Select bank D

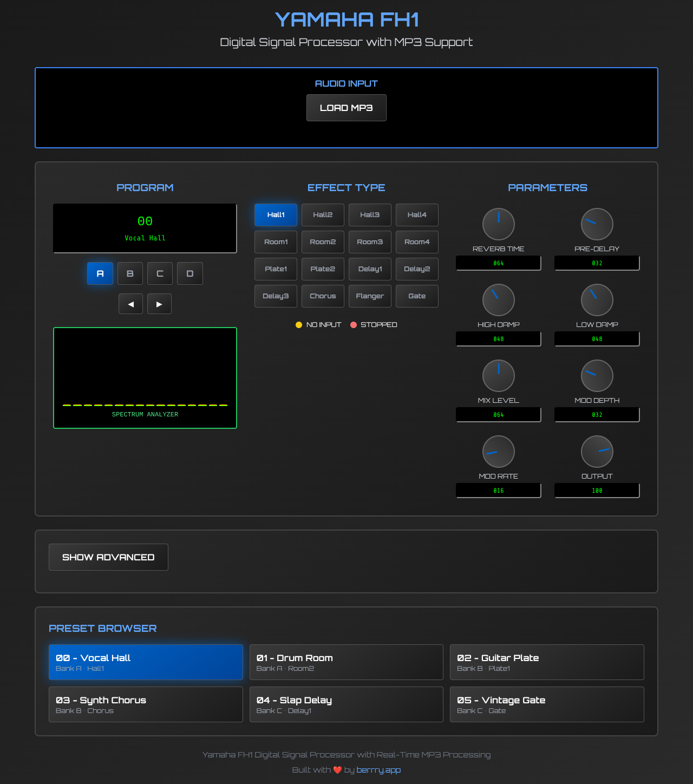pyautogui.click(x=189, y=273)
